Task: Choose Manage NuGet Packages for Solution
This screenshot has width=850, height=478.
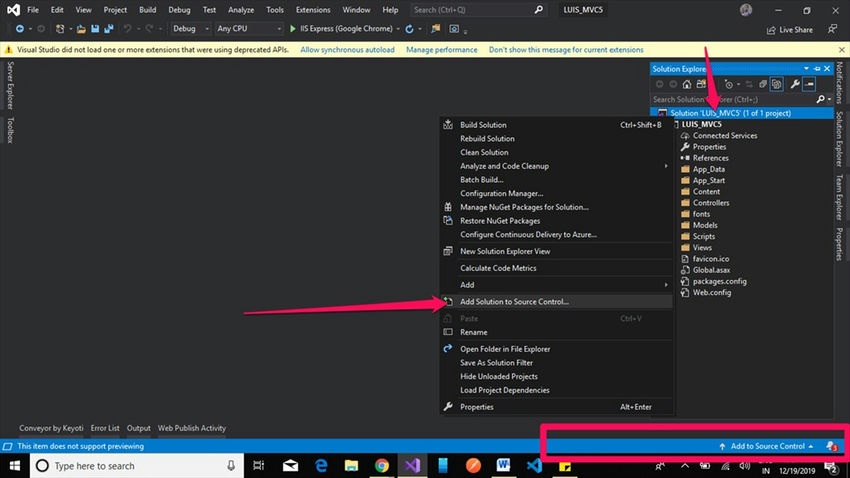Action: pyautogui.click(x=556, y=207)
